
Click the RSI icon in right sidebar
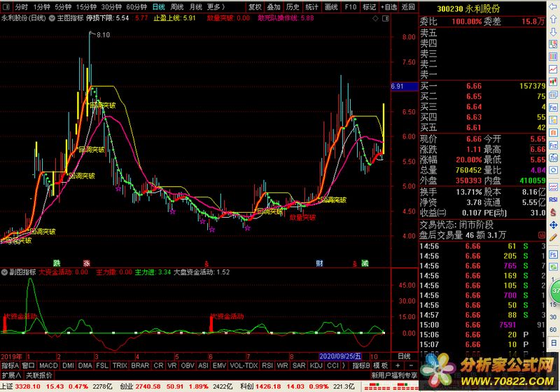[553, 199]
